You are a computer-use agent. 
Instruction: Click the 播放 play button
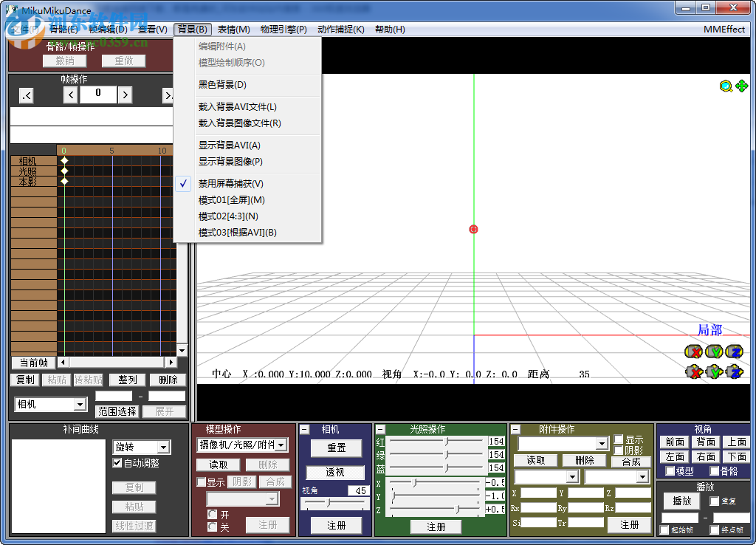pos(680,501)
